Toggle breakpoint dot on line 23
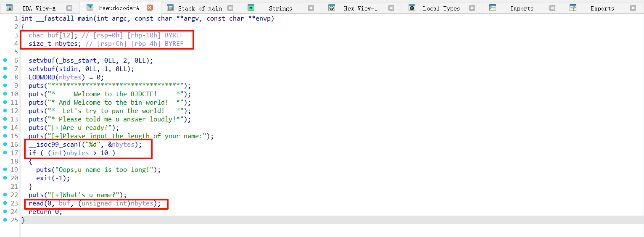 [x=5, y=203]
